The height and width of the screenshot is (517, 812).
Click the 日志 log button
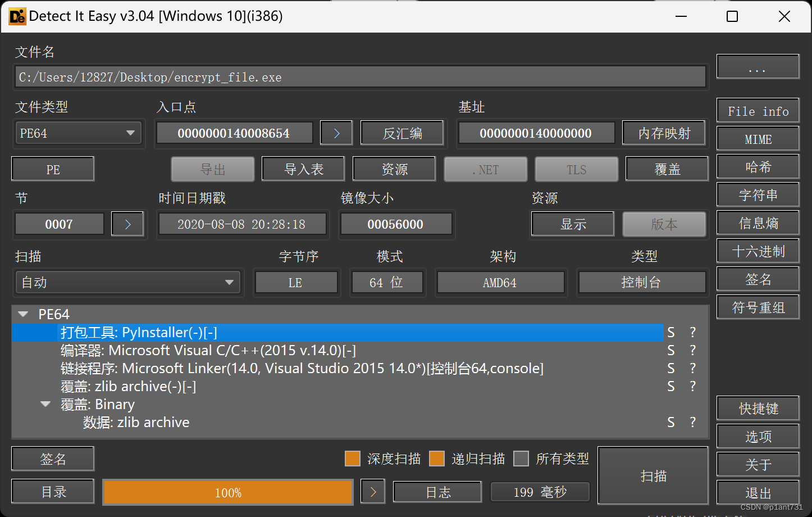click(437, 492)
